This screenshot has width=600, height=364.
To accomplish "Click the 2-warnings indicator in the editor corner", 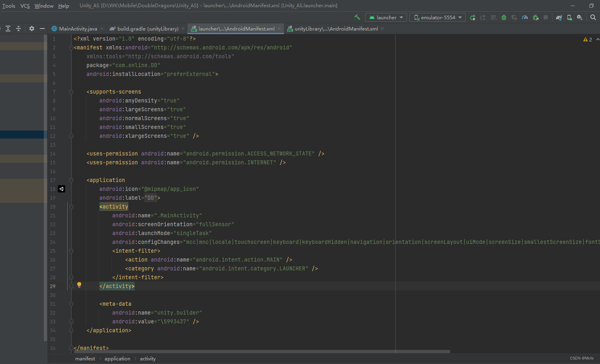I will [x=588, y=39].
